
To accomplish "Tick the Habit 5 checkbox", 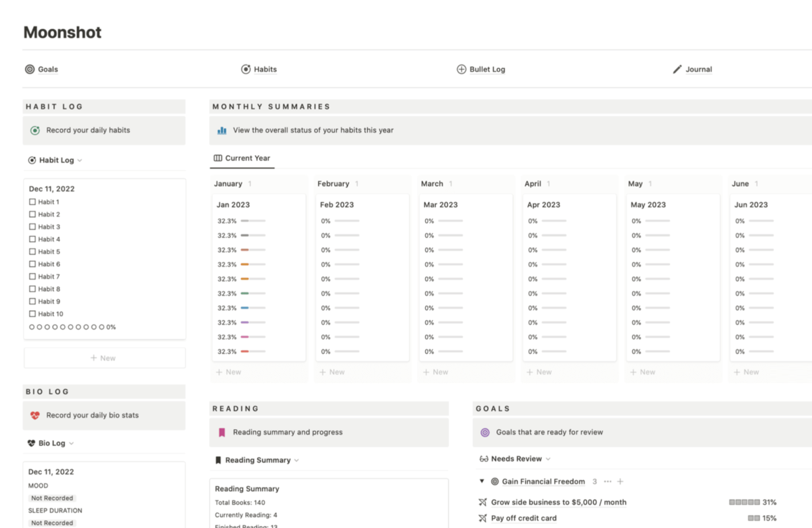I will (32, 251).
